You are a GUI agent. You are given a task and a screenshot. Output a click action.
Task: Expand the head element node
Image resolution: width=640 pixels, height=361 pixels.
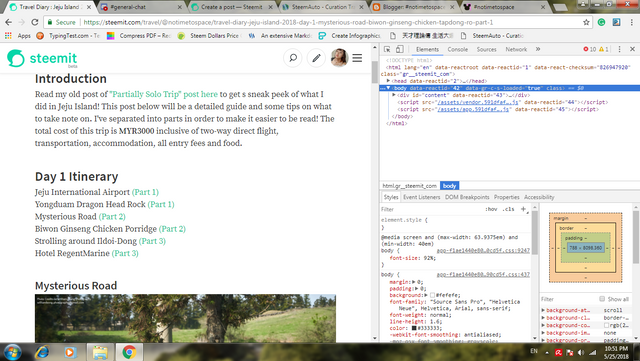[x=388, y=81]
